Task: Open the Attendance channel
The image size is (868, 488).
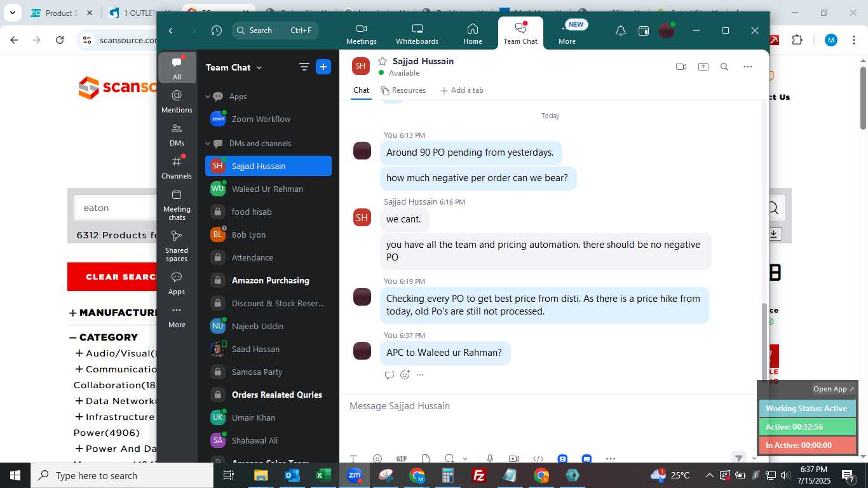Action: click(268, 257)
